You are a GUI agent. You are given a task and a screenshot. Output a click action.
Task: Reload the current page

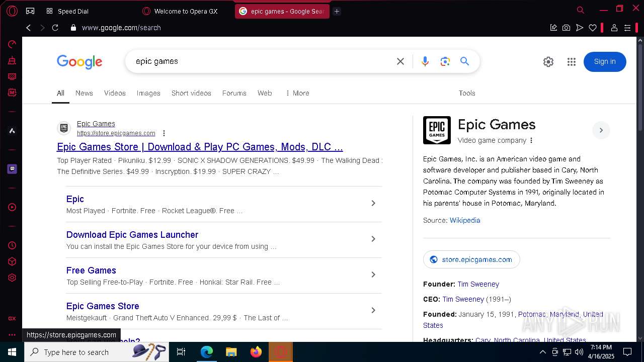point(55,28)
